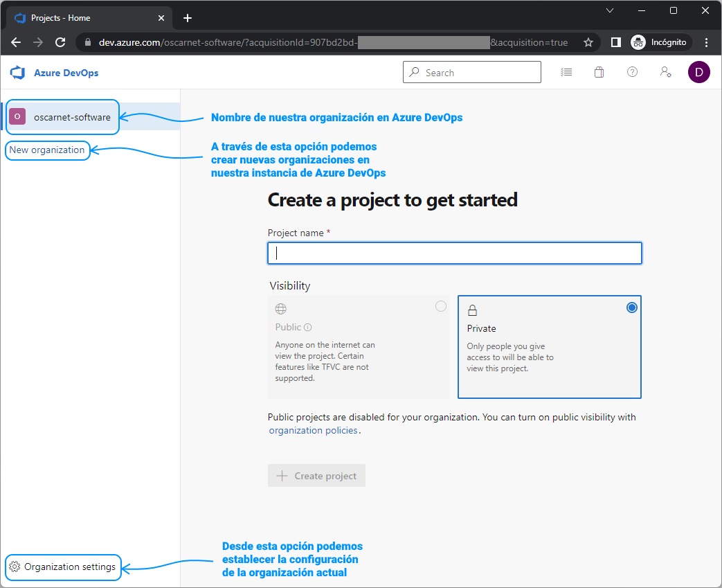Click in the Search input box
The height and width of the screenshot is (588, 722).
[x=471, y=72]
